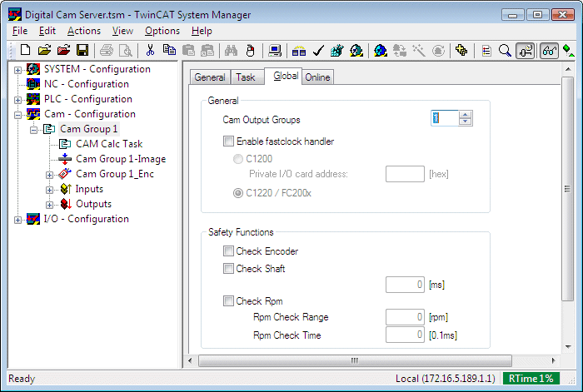
Task: Click the Cut scissors icon
Action: pos(150,50)
